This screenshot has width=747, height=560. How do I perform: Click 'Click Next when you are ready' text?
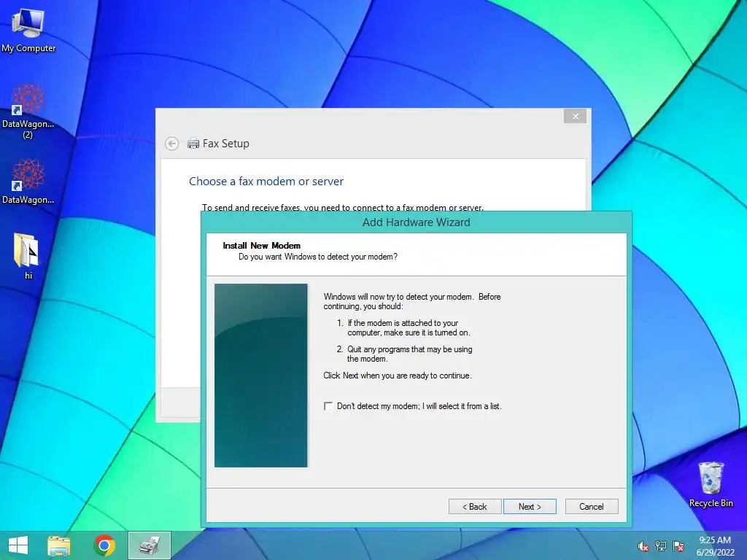[x=398, y=376]
